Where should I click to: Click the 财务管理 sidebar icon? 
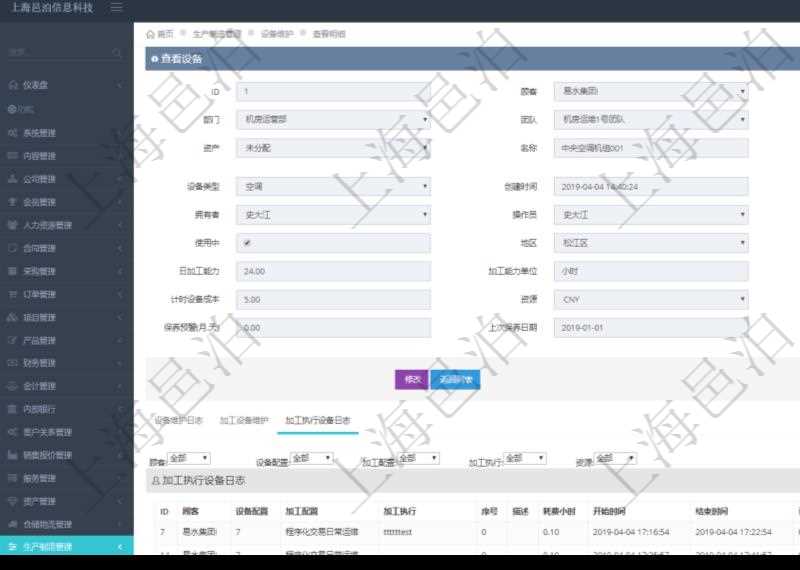tap(13, 363)
